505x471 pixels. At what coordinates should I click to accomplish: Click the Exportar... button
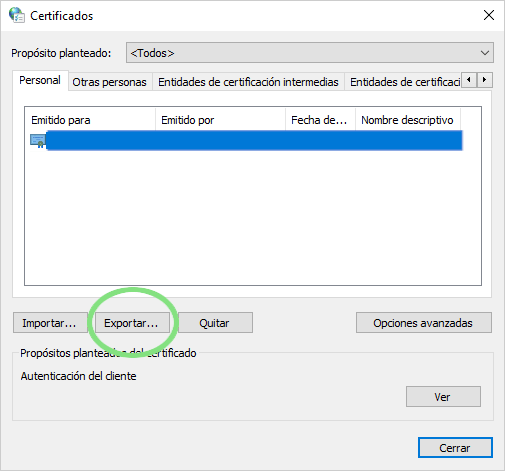132,323
